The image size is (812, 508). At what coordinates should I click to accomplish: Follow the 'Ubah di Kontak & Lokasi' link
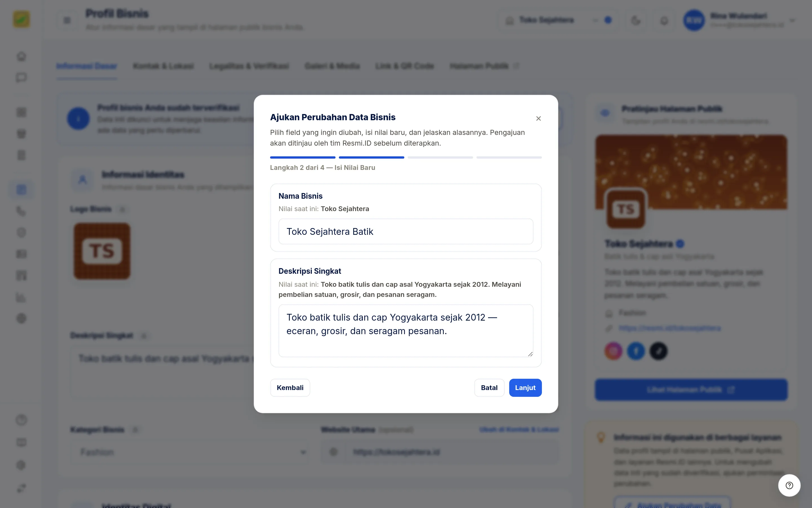coord(519,429)
